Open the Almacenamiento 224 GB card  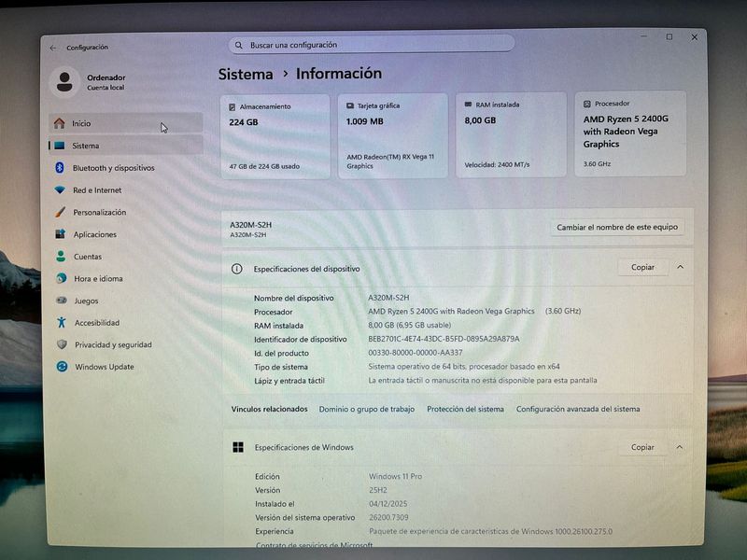pos(275,136)
